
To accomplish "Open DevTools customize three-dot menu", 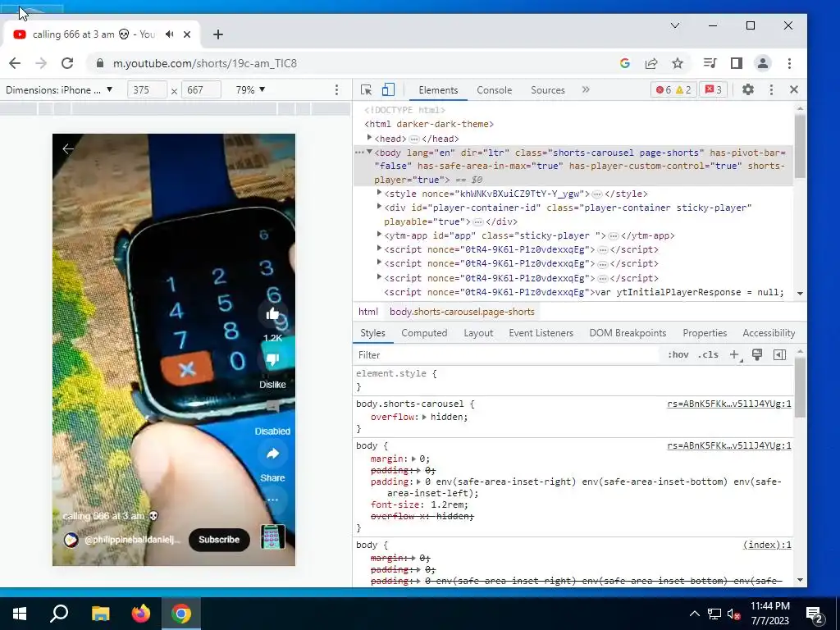I will (771, 90).
